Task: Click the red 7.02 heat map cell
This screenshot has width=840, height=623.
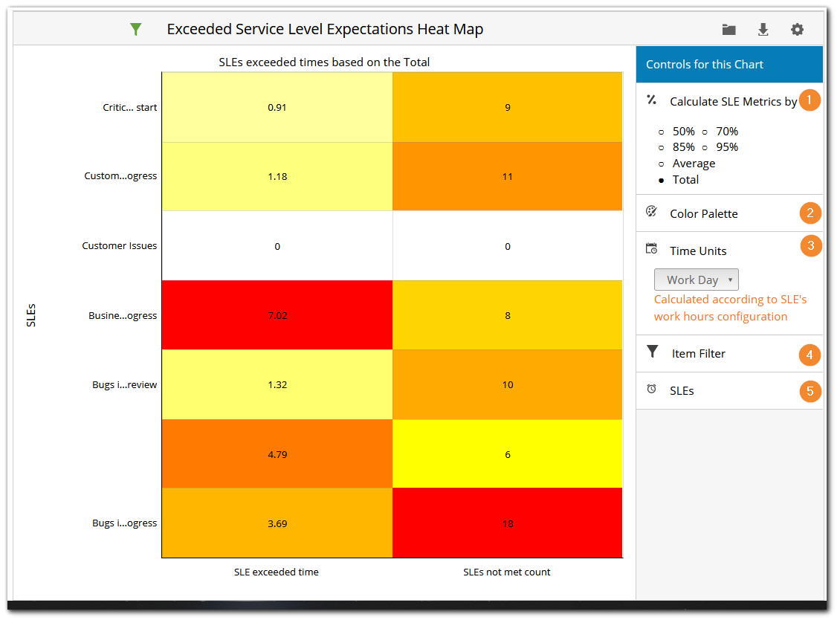Action: pos(277,315)
